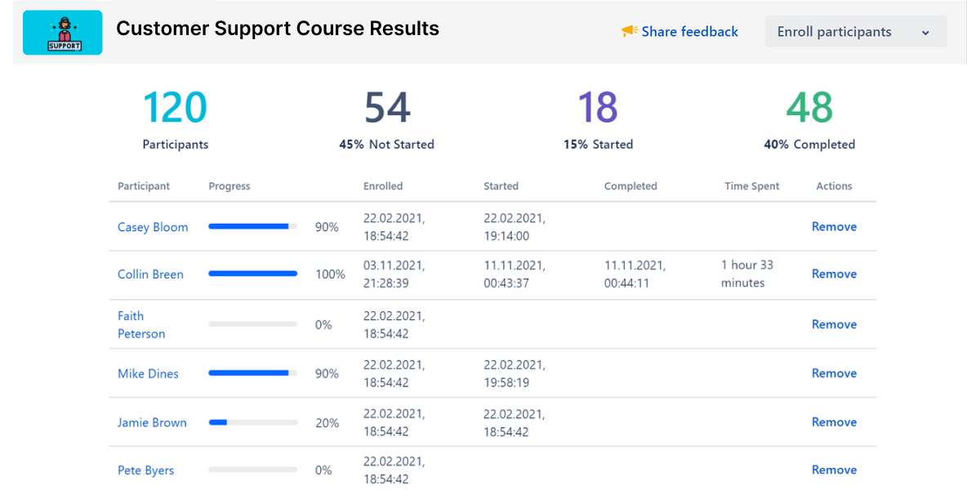The width and height of the screenshot is (980, 490).
Task: Click the 54 Not Started statistic
Action: pyautogui.click(x=387, y=119)
